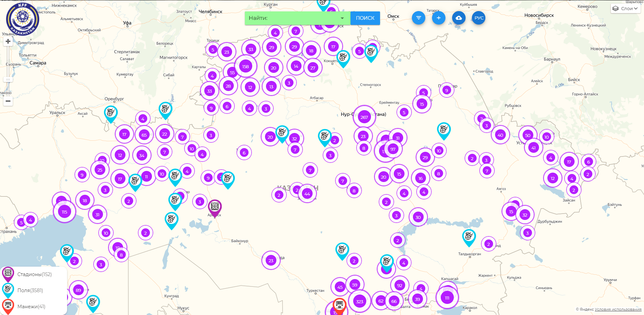
Task: Toggle the Манежи(41) legend layer
Action: click(x=27, y=307)
